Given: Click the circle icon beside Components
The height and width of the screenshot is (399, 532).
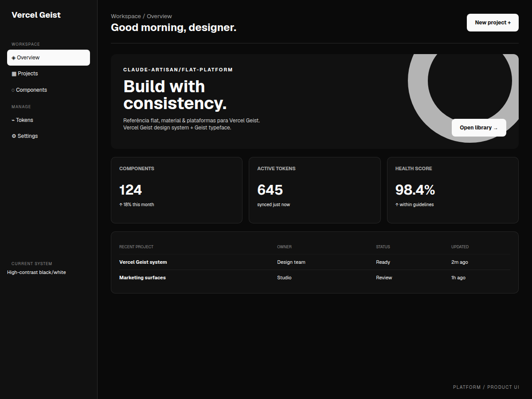Looking at the screenshot, I should pyautogui.click(x=13, y=90).
